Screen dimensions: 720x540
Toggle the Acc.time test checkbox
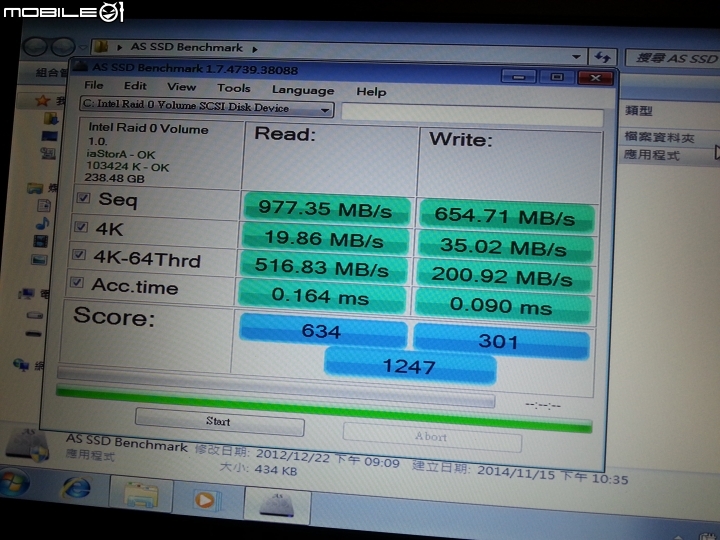76,282
